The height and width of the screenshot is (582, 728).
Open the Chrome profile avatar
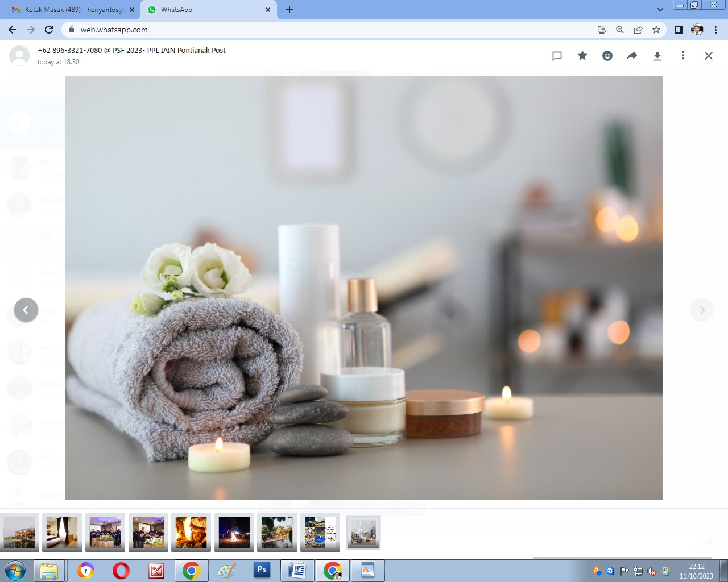point(697,30)
